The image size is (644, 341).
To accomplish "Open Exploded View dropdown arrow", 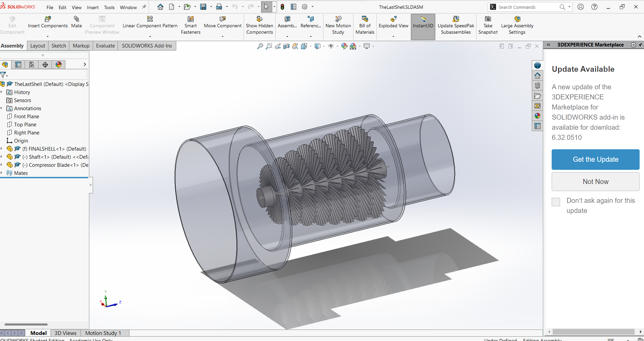I will 393,36.
